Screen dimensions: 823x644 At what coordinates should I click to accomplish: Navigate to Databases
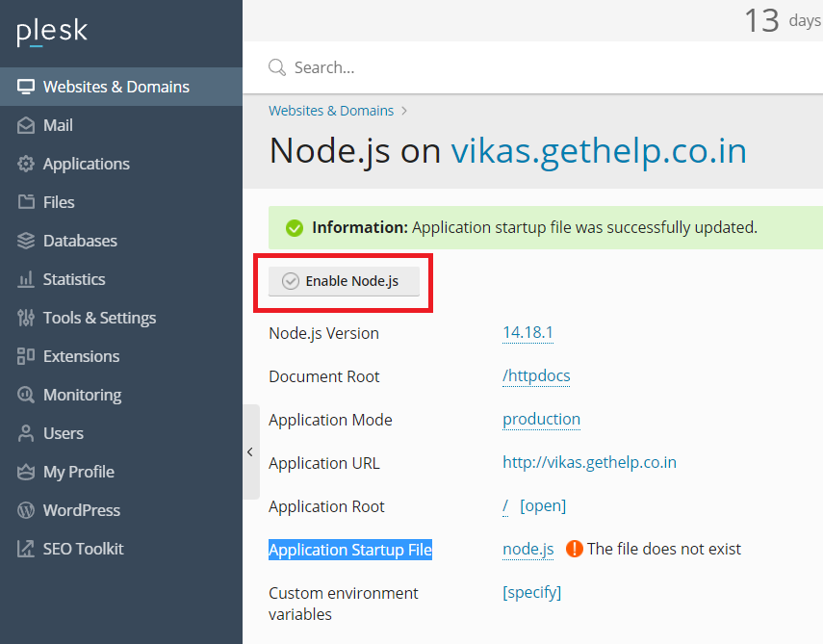tap(121, 241)
